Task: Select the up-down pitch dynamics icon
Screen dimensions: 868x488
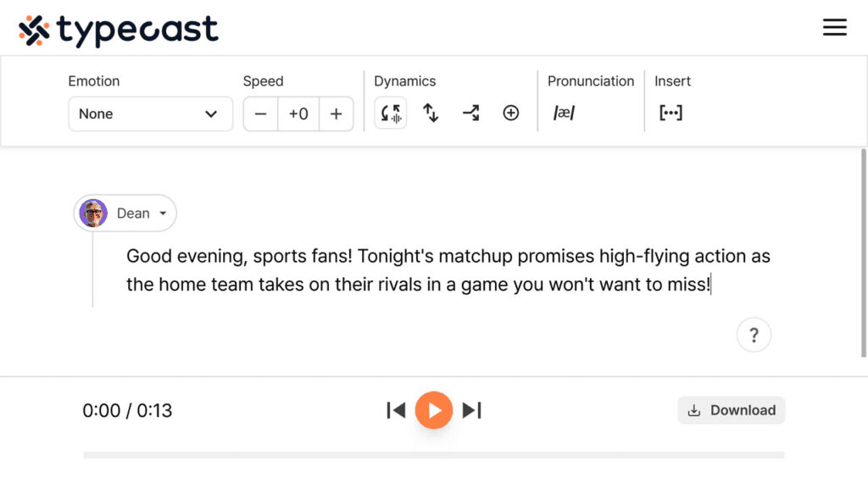Action: click(x=431, y=113)
